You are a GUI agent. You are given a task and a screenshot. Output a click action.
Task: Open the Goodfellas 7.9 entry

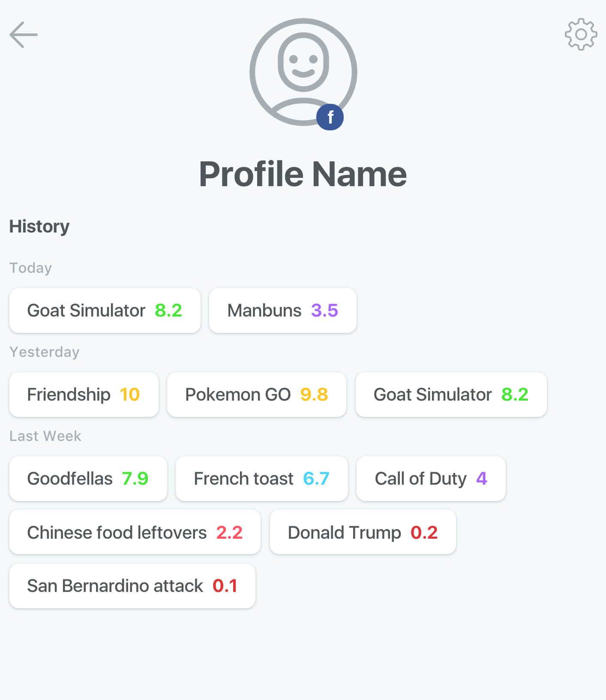88,479
